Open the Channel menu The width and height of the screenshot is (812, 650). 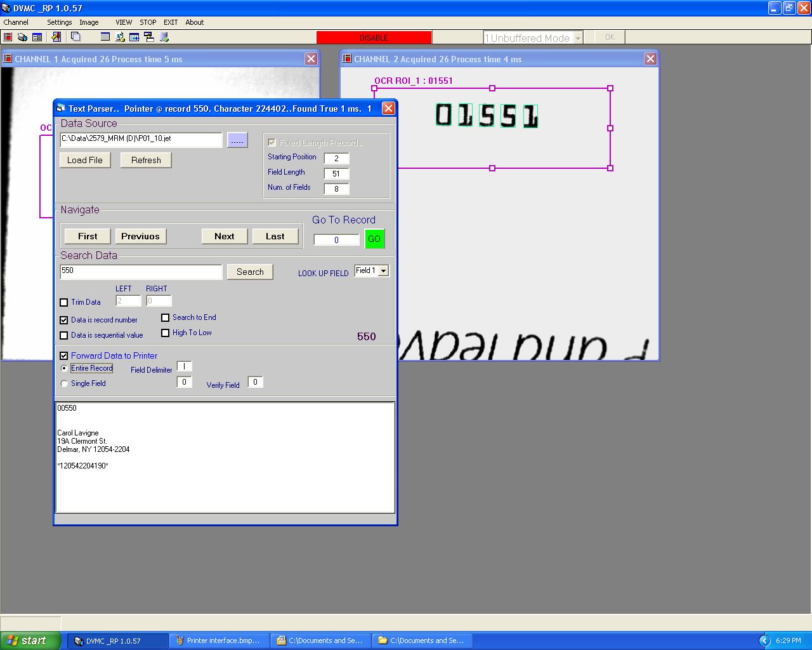16,22
